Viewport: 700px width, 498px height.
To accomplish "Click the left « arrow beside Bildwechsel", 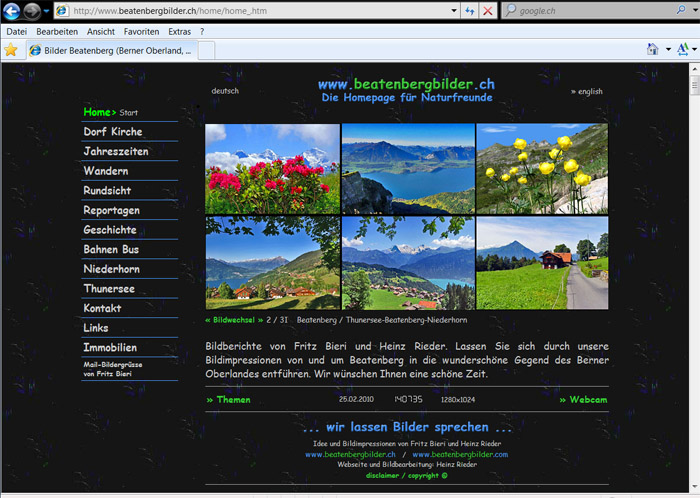I will (208, 320).
